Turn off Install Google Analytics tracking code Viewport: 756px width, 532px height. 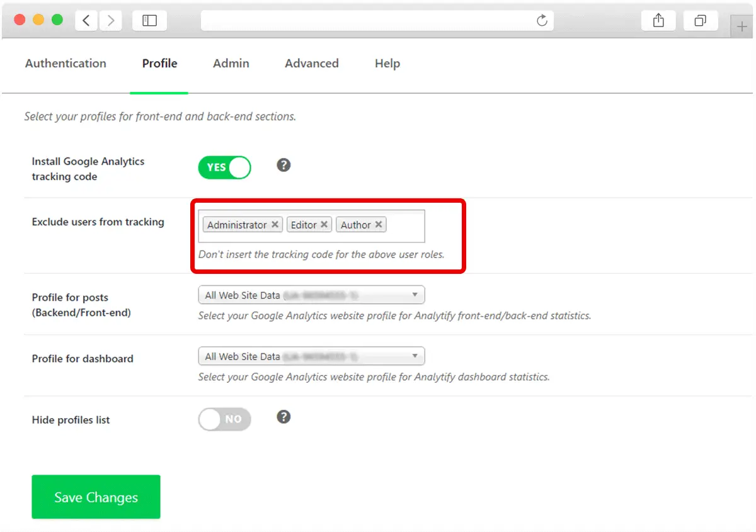coord(224,167)
